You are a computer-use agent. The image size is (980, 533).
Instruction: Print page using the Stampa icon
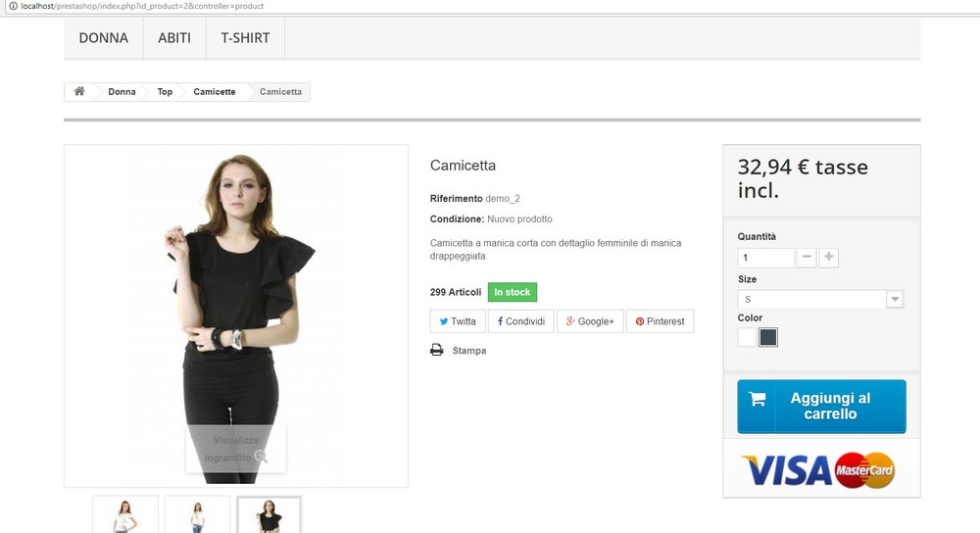click(436, 350)
